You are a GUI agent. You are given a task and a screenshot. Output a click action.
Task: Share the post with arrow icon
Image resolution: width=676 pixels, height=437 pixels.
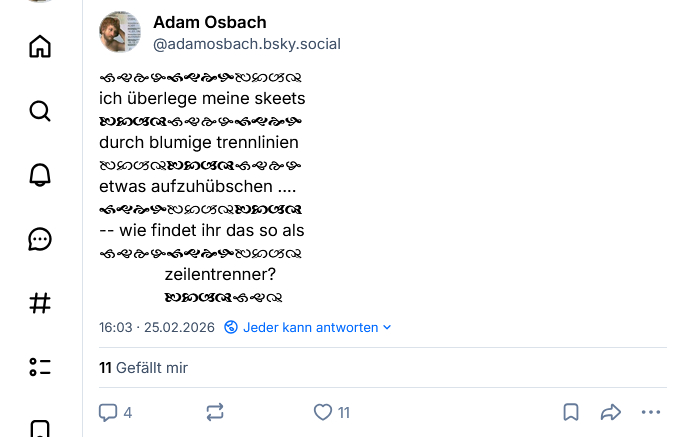[x=610, y=412]
